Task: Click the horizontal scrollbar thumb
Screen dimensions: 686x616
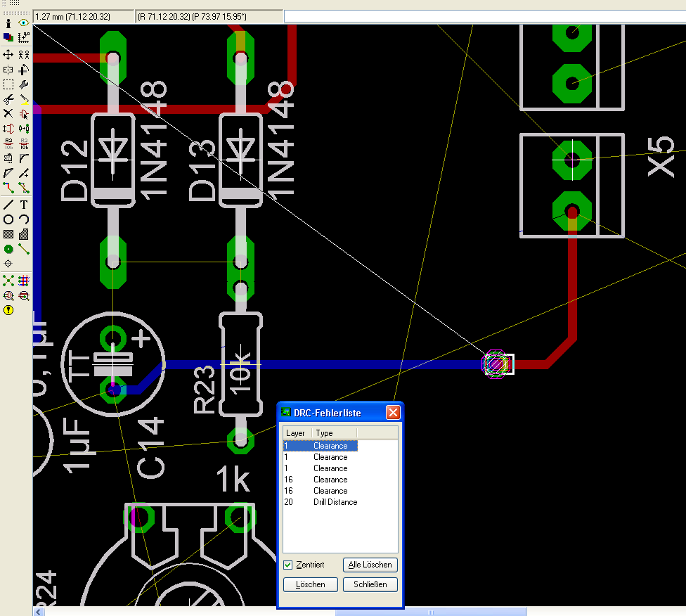Action: (x=431, y=612)
